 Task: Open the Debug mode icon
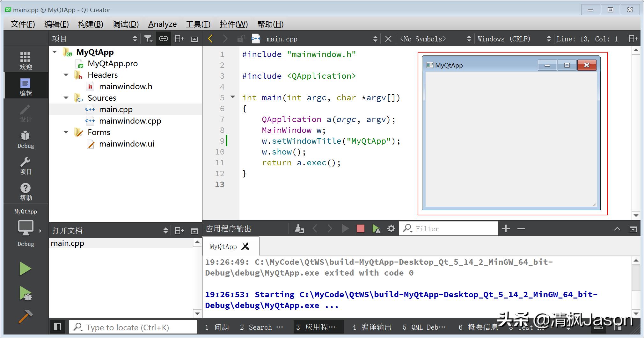[26, 139]
